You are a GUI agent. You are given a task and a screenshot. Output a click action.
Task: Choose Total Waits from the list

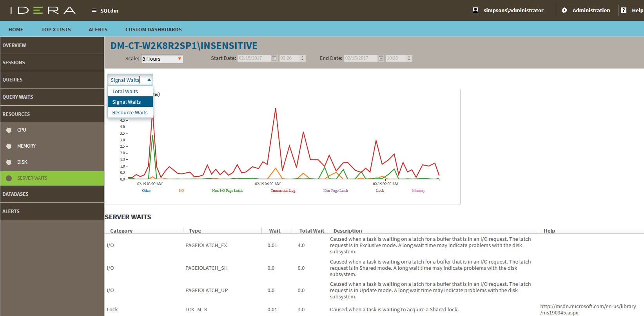click(x=125, y=91)
